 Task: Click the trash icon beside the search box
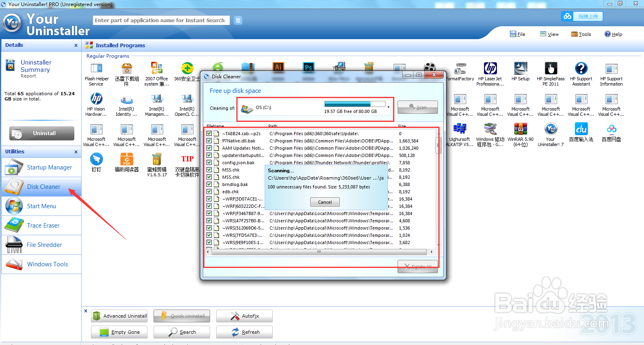pos(238,20)
